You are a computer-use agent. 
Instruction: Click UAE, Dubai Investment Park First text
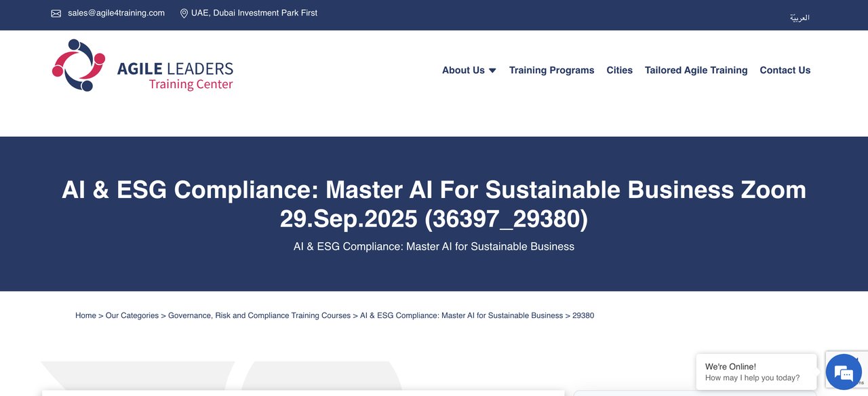(254, 13)
